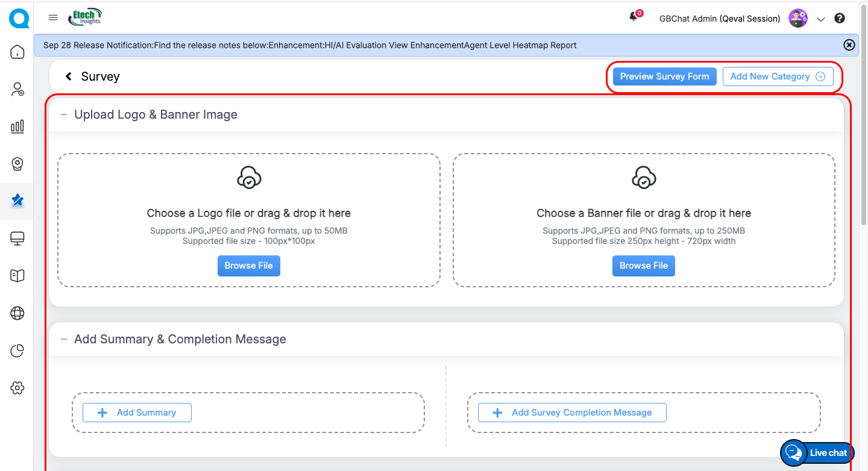The height and width of the screenshot is (471, 868).
Task: Expand the user profile dropdown arrow
Action: [820, 19]
